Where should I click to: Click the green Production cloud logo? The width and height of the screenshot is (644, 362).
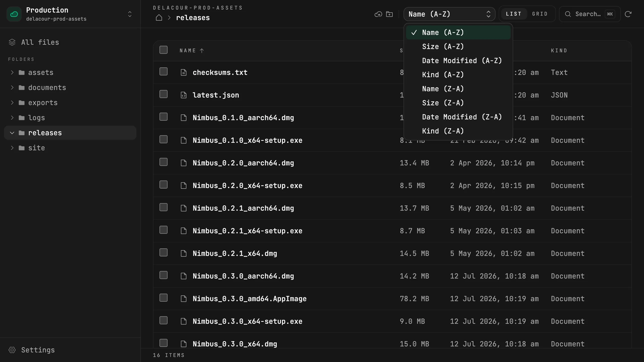[14, 14]
